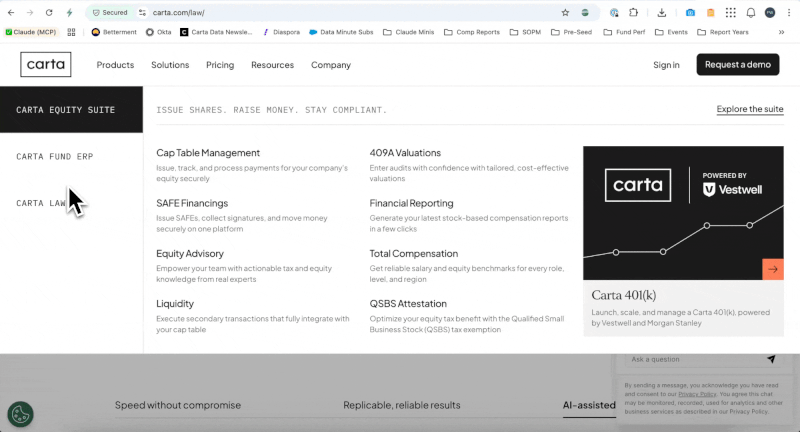This screenshot has height=432, width=800.
Task: Open the cookie preferences icon
Action: point(20,414)
